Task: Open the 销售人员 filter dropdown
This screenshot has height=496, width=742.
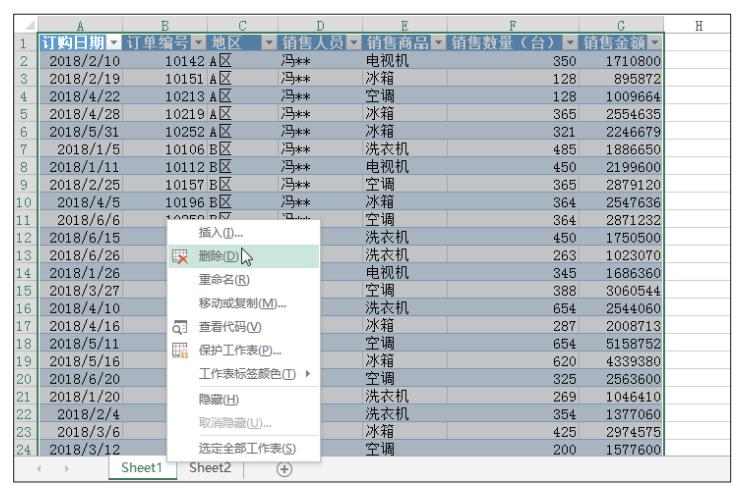Action: [353, 43]
